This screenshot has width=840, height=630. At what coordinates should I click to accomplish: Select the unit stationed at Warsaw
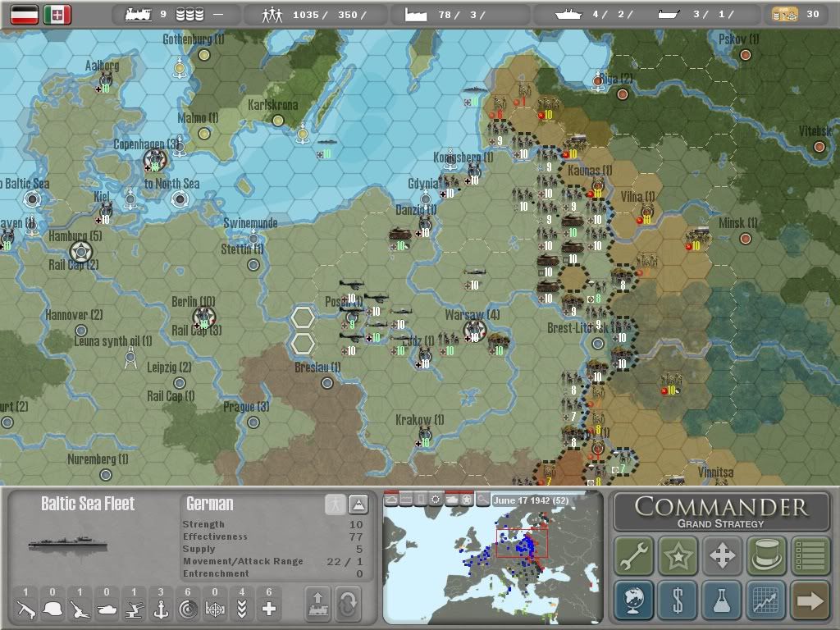474,332
